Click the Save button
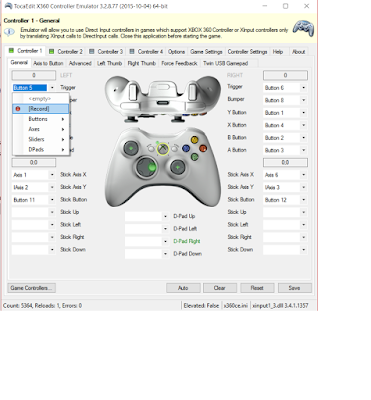This screenshot has height=400, width=371. [x=295, y=288]
